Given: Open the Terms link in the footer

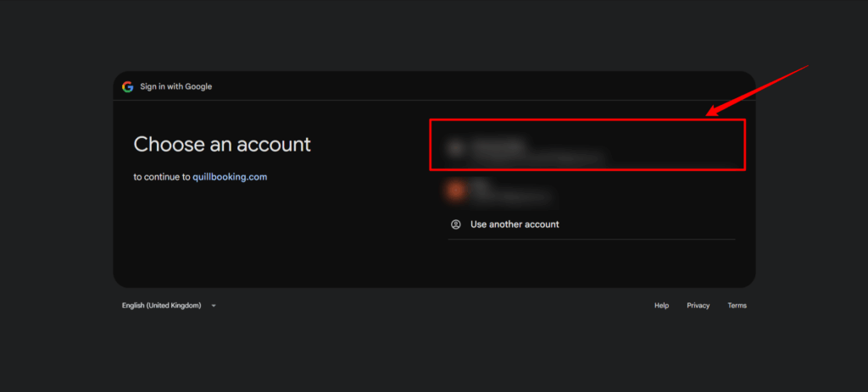Looking at the screenshot, I should point(737,306).
